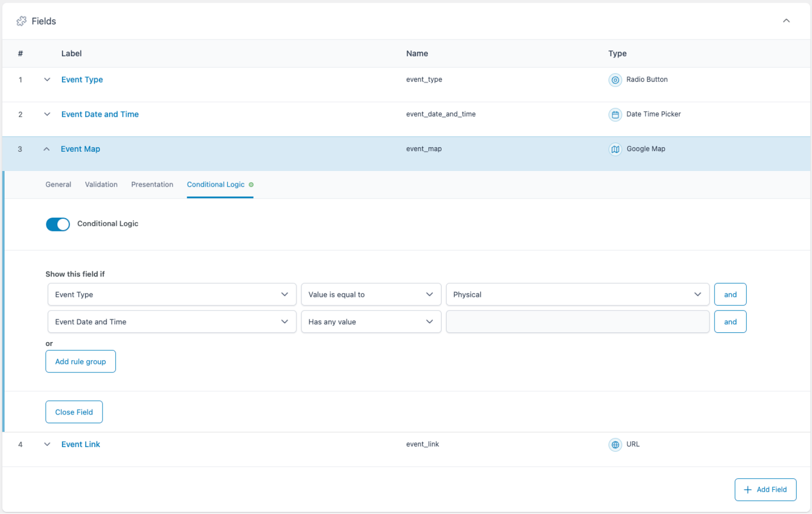The height and width of the screenshot is (514, 812).
Task: Expand the Event Type field row
Action: (x=47, y=80)
